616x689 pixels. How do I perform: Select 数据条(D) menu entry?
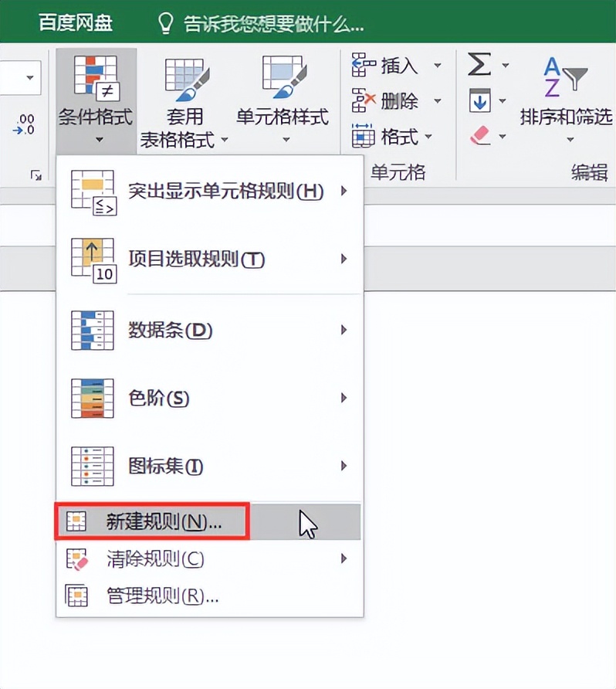(x=208, y=330)
